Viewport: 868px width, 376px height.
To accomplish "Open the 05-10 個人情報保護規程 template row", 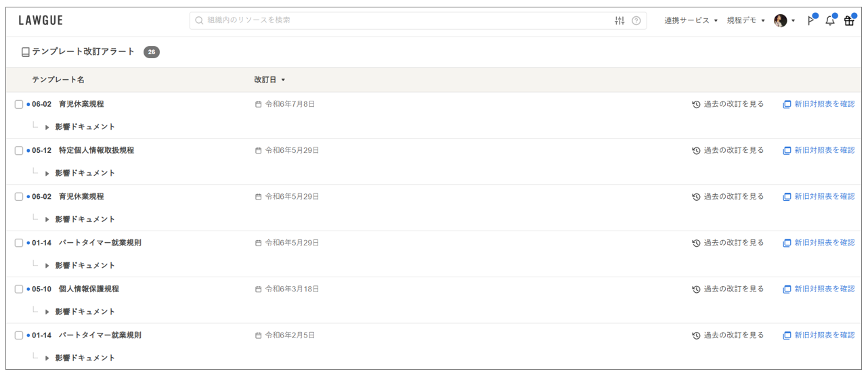I will [x=88, y=289].
